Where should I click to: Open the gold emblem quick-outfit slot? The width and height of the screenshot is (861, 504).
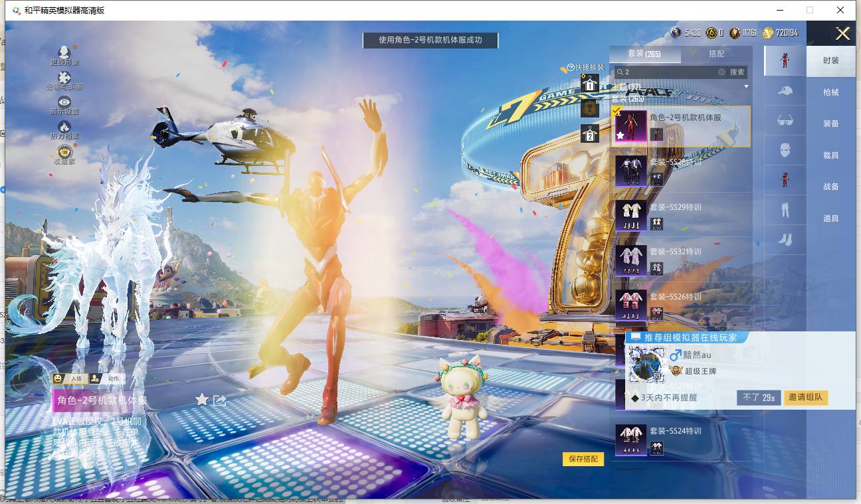(590, 108)
